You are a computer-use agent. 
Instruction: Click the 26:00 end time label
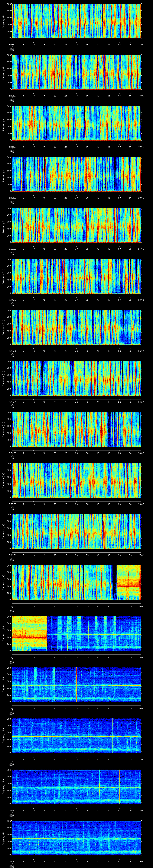point(141,504)
